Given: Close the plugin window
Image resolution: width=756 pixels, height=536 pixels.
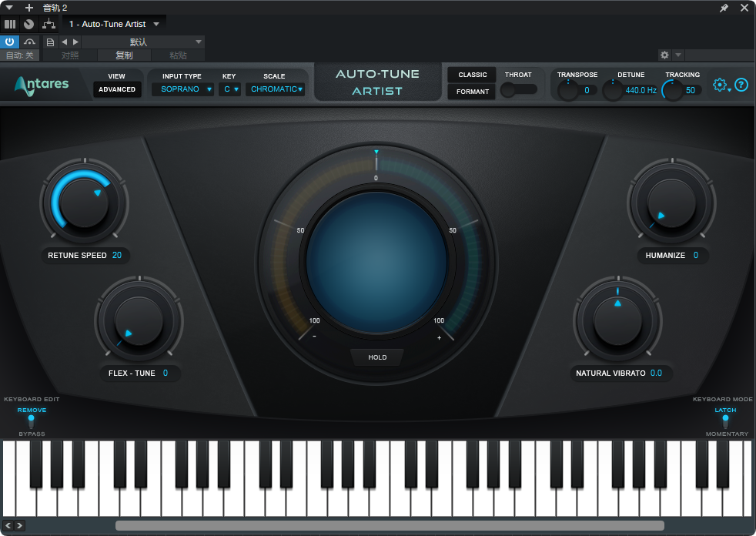Looking at the screenshot, I should click(744, 8).
